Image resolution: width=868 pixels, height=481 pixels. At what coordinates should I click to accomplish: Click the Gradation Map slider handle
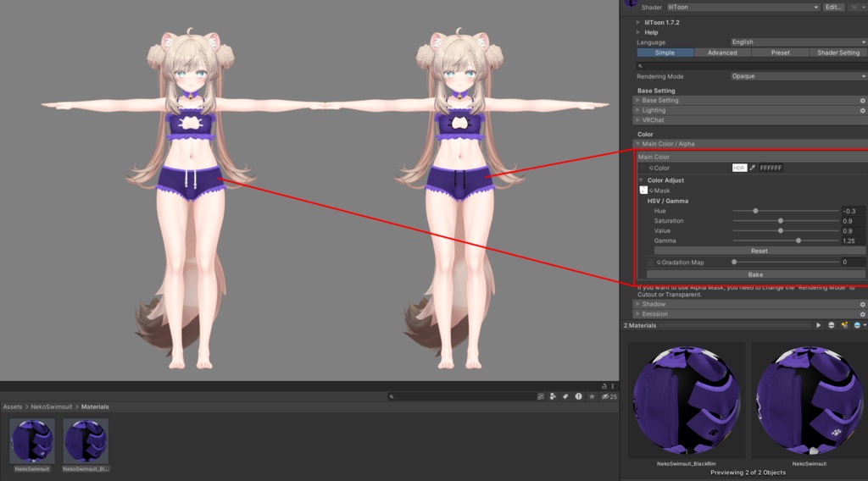coord(734,263)
